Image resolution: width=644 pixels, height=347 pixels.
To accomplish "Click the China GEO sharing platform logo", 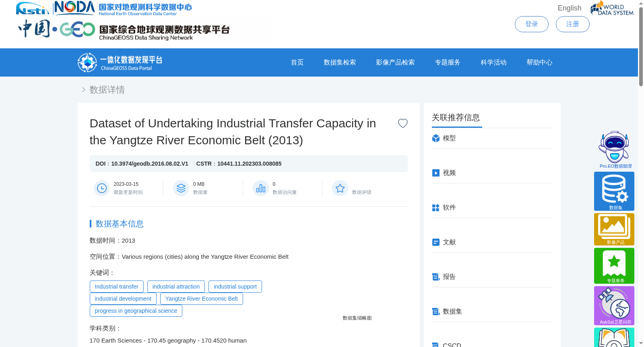I will [x=124, y=30].
